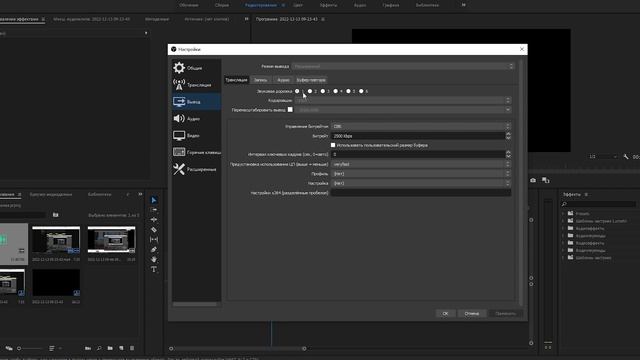Click Automate to Sequence icon in project panel
The image size is (640, 360).
88,348
